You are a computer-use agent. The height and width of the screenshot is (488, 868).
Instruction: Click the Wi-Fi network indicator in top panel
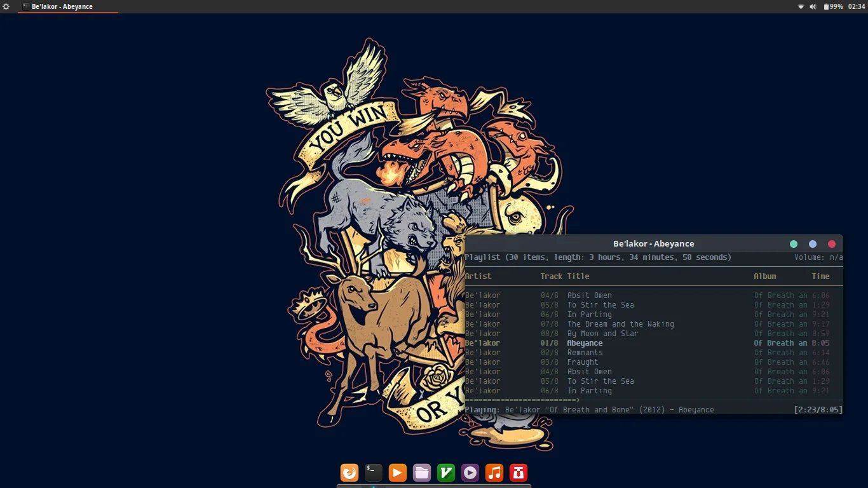coord(801,6)
